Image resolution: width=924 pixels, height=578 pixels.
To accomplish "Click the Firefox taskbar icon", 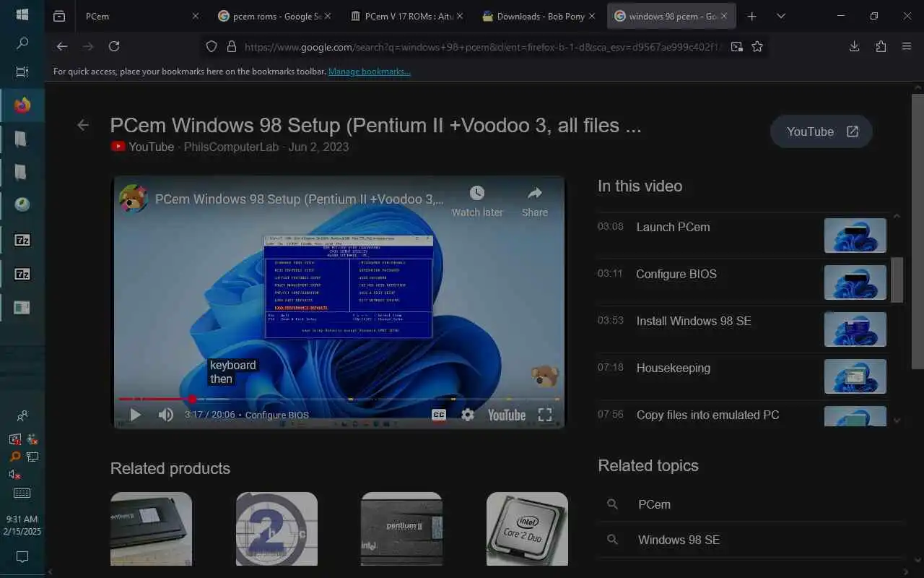I will coord(22,105).
